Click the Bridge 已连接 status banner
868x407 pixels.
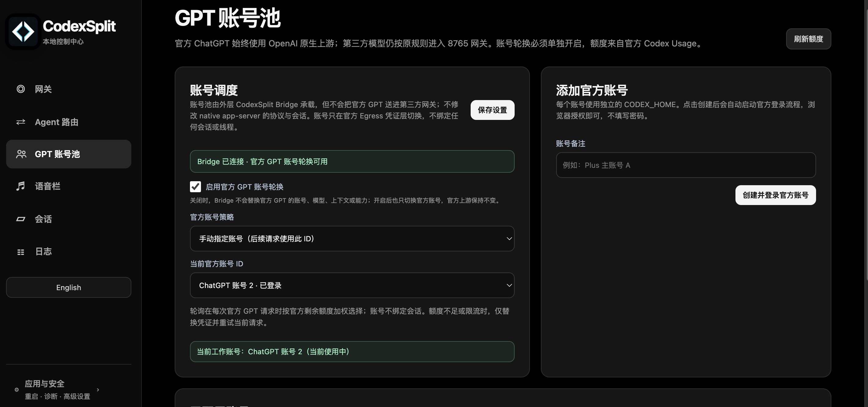(x=352, y=162)
